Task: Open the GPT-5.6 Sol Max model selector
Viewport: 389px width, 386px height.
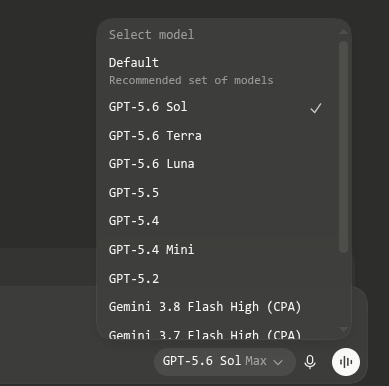Action: [225, 362]
